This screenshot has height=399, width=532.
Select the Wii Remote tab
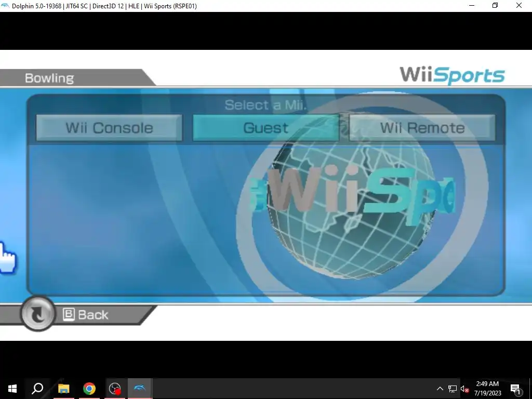(422, 128)
